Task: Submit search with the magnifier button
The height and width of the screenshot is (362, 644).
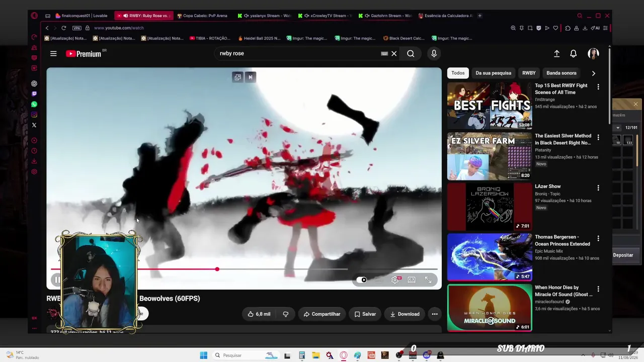Action: pos(411,53)
